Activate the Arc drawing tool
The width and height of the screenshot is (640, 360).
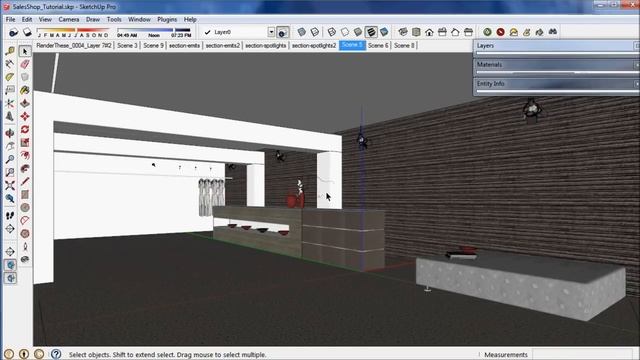[25, 220]
